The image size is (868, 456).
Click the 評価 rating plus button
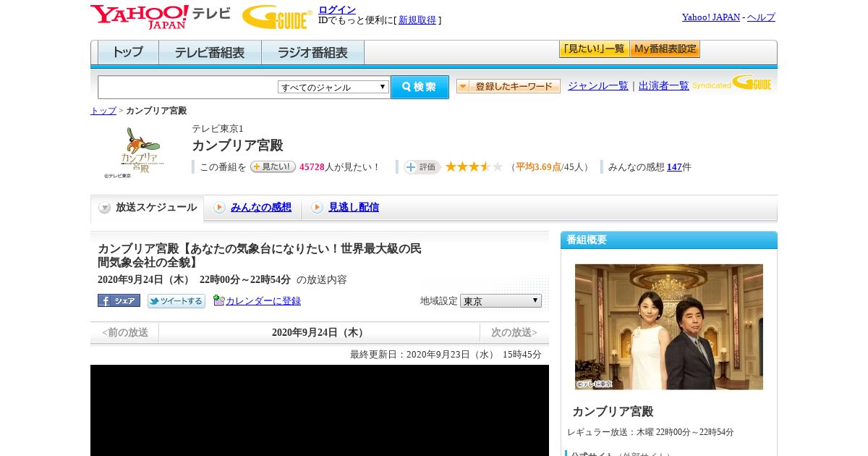tap(422, 166)
